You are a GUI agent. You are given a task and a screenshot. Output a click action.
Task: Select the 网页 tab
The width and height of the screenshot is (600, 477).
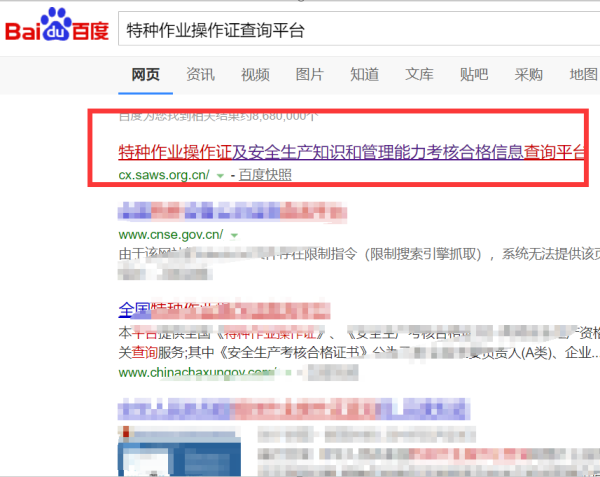145,74
